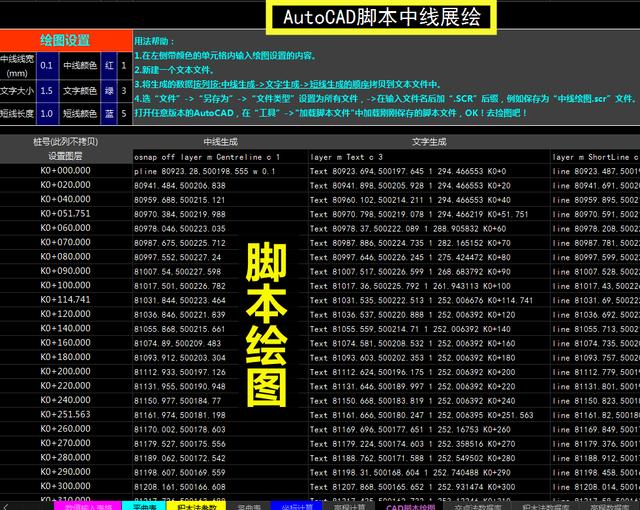Select cell 'layer m ShortLine c'

[x=595, y=157]
